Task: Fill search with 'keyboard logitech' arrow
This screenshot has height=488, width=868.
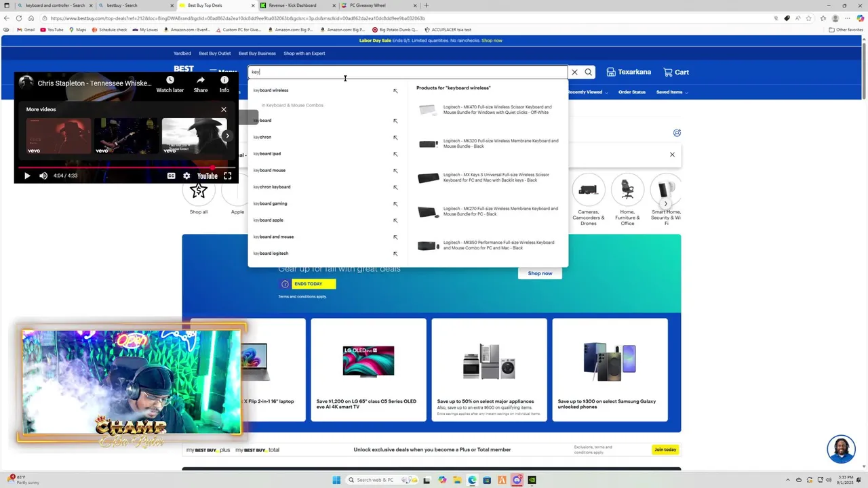Action: tap(395, 253)
